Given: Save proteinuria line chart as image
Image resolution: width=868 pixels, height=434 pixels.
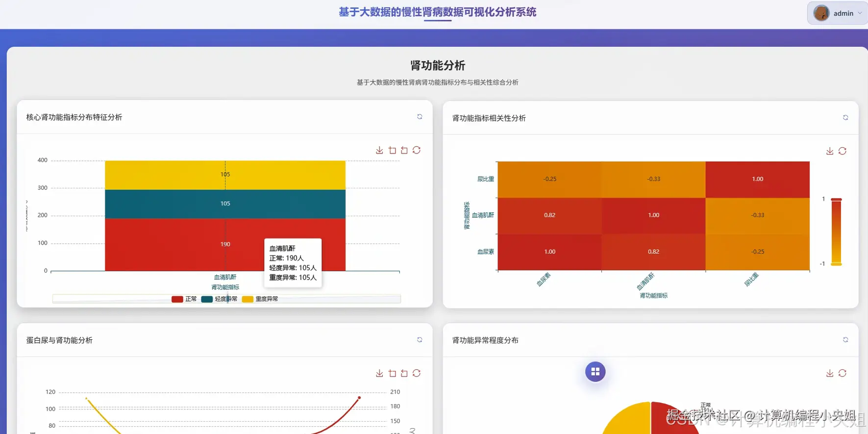Looking at the screenshot, I should click(x=379, y=373).
